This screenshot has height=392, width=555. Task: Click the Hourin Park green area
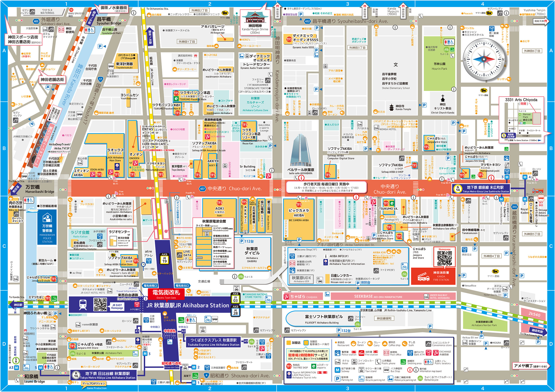coord(439,64)
